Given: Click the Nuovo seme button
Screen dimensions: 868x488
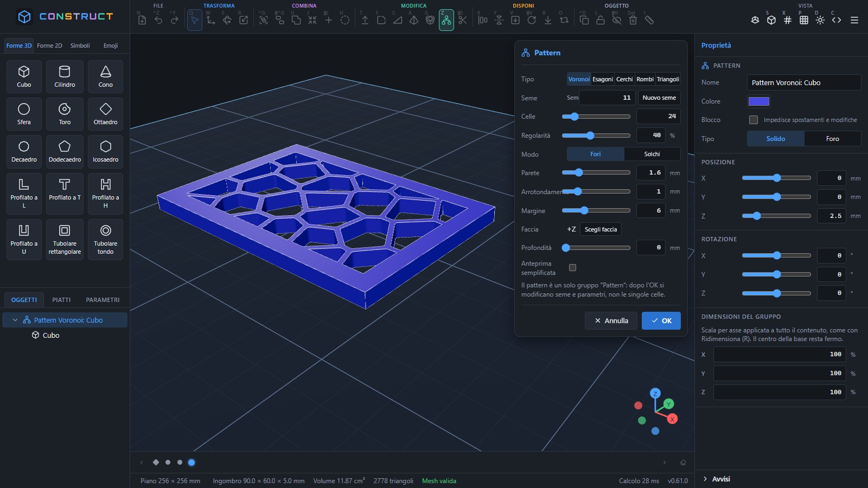Looking at the screenshot, I should point(659,98).
